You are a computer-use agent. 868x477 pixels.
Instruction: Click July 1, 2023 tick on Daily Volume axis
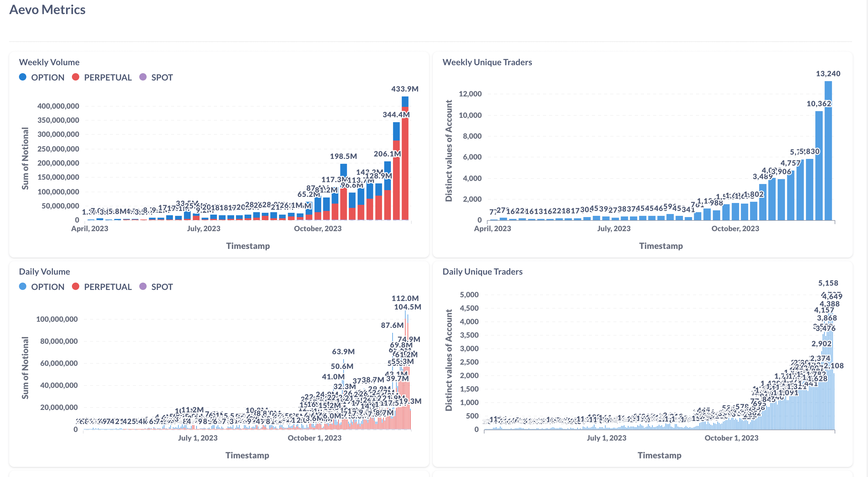pyautogui.click(x=197, y=438)
